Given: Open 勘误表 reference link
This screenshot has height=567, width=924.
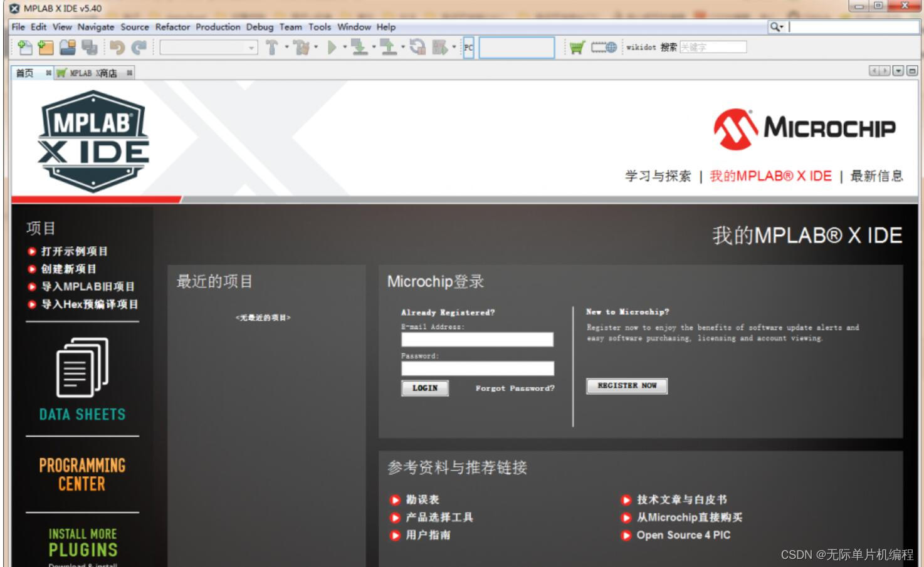Looking at the screenshot, I should click(x=423, y=499).
